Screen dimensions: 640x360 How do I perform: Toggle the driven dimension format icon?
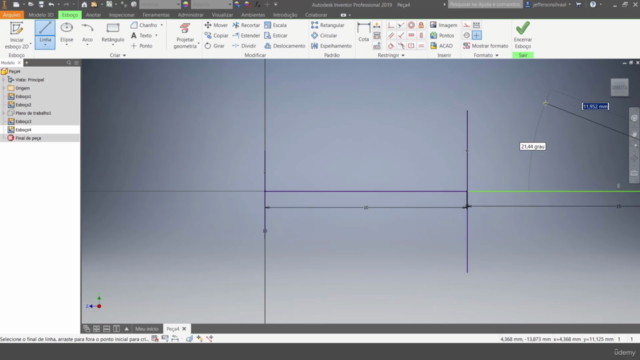[x=476, y=25]
